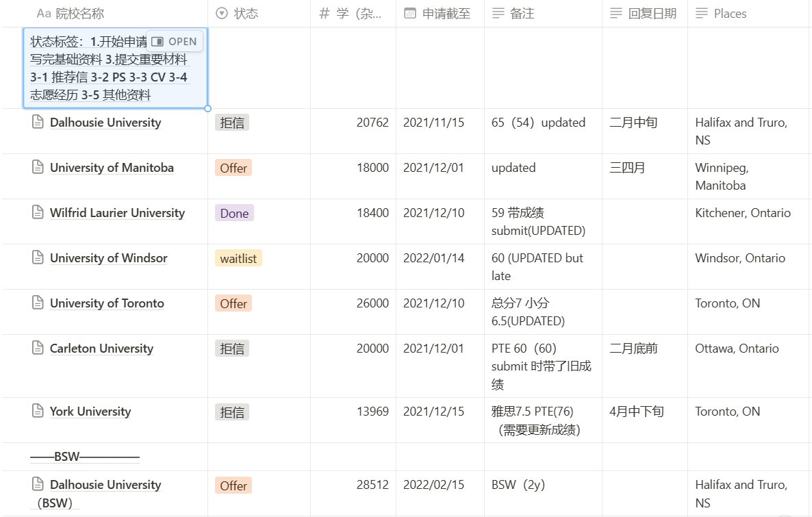
Task: Click the Offer status tag for Dalhousie BSW
Action: click(x=233, y=486)
